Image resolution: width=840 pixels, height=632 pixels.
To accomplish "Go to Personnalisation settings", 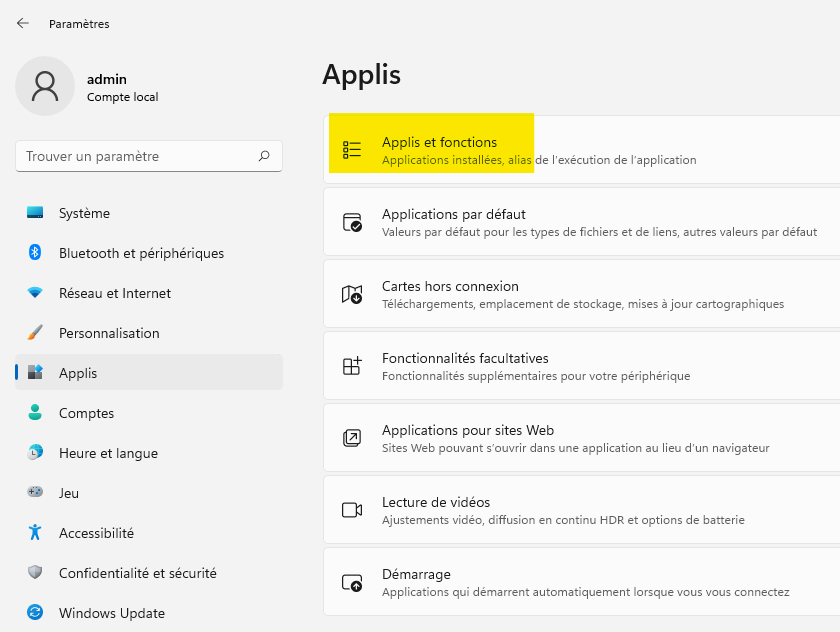I will point(109,333).
